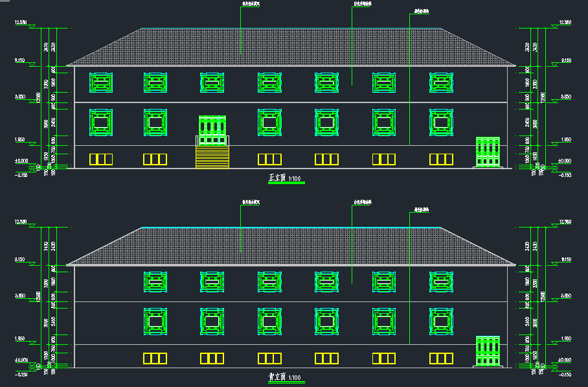Pick the green side door at right of rear elevation
The width and height of the screenshot is (588, 387).
point(488,351)
